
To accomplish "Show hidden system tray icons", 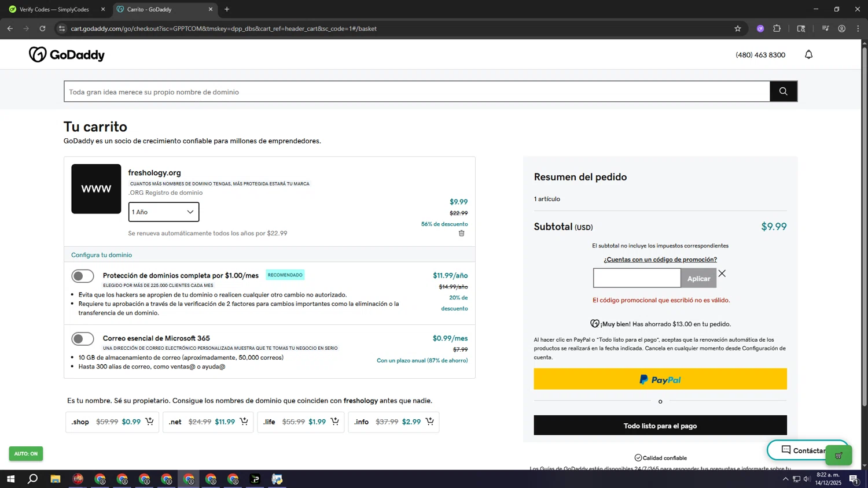I will coord(785,479).
